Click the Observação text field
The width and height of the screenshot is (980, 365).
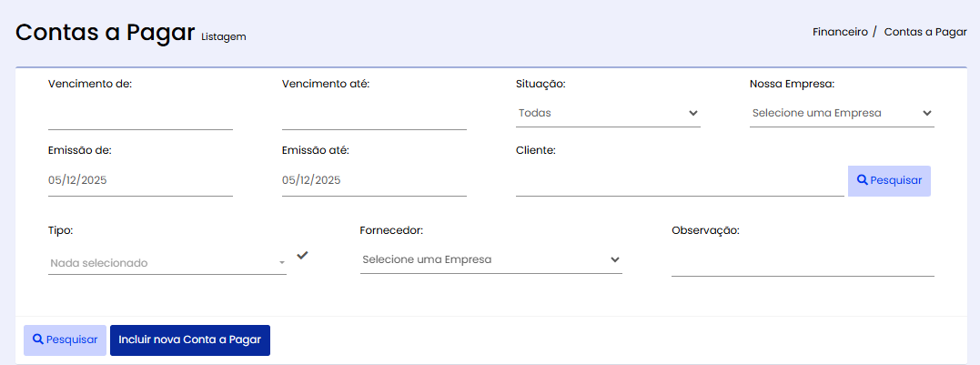[x=803, y=262]
